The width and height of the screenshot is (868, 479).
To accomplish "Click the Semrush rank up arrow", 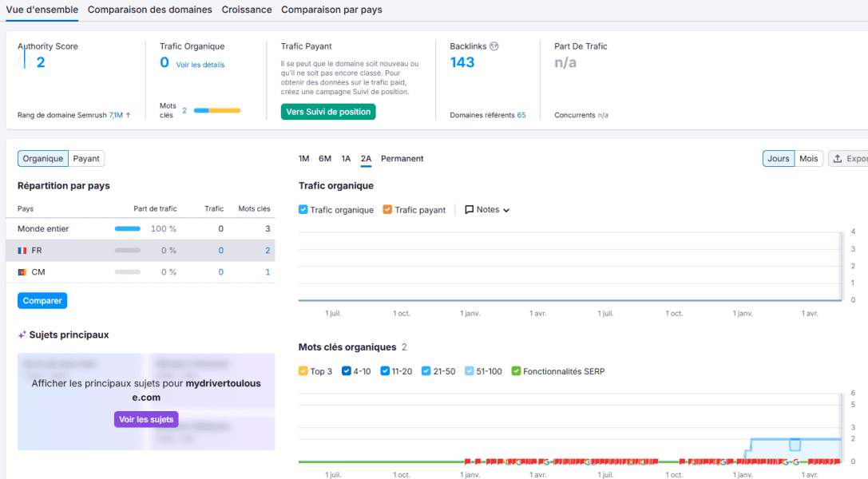I will click(129, 115).
